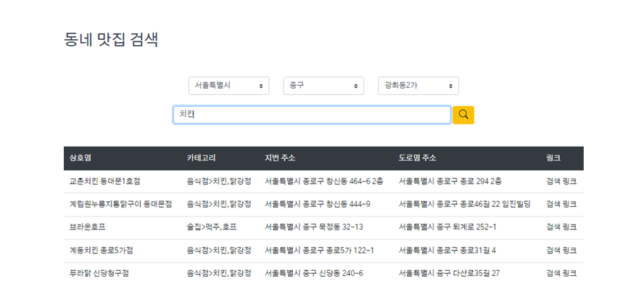
Task: Click the 상호명 column header
Action: click(x=80, y=158)
